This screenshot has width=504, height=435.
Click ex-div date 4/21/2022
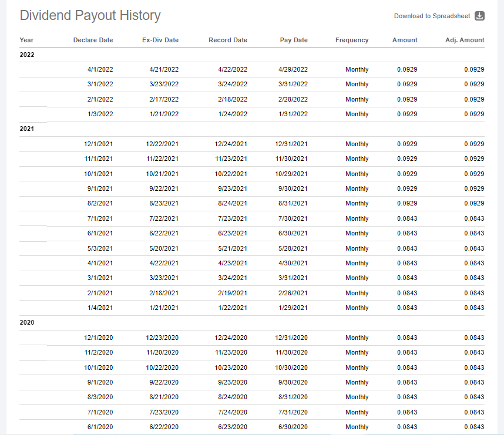click(x=164, y=69)
